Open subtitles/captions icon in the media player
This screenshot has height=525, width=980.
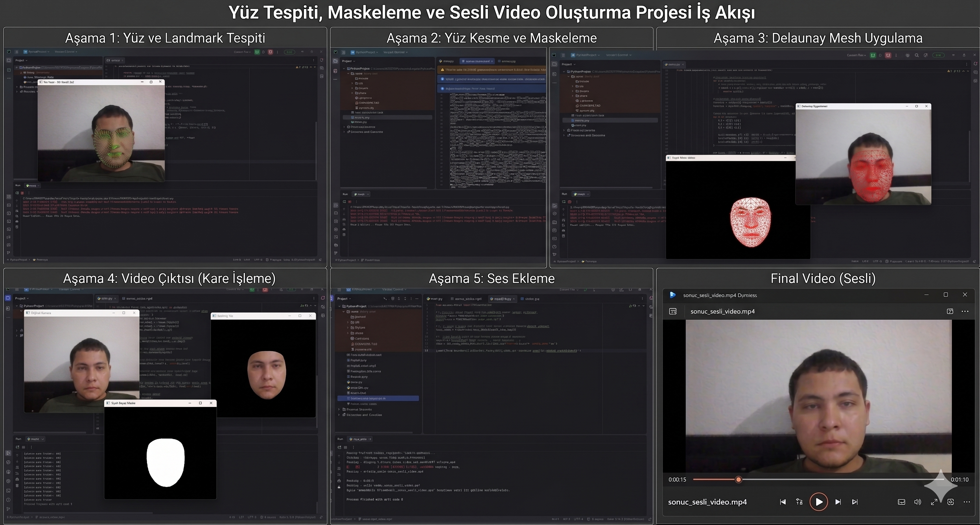tap(901, 502)
